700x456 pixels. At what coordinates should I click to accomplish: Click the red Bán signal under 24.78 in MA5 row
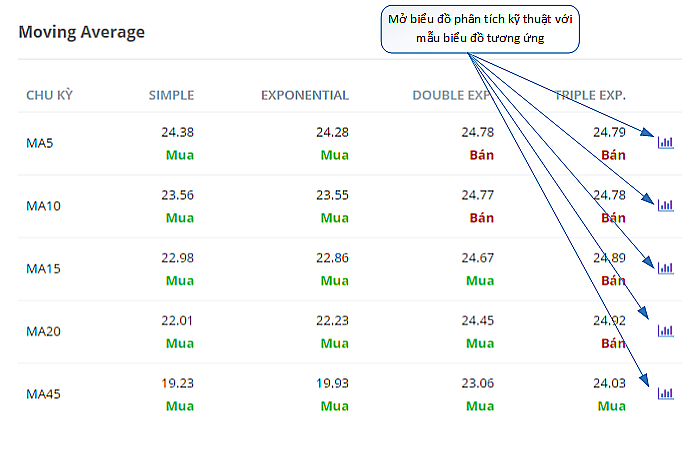(482, 155)
